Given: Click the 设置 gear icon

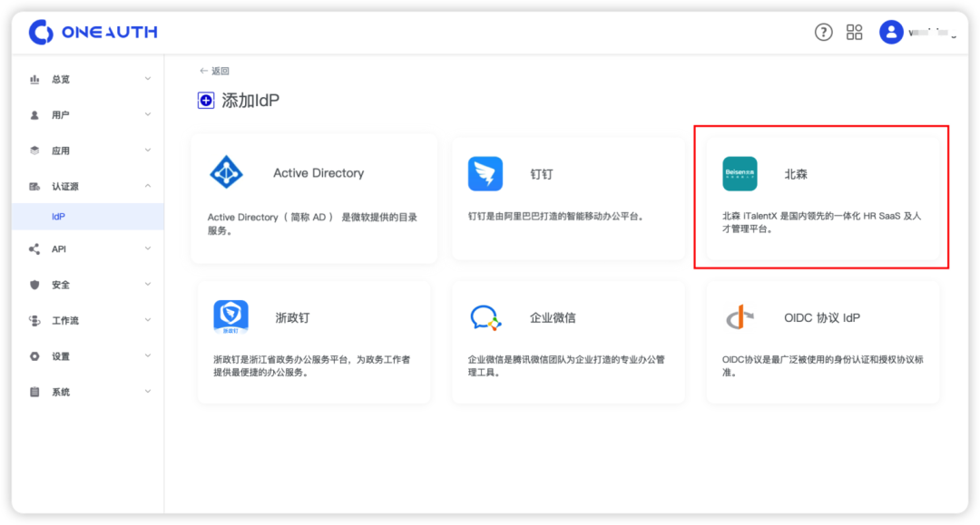Looking at the screenshot, I should (x=34, y=356).
